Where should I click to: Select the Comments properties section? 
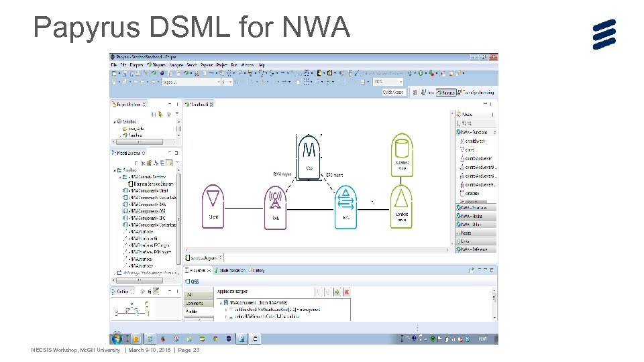click(199, 303)
